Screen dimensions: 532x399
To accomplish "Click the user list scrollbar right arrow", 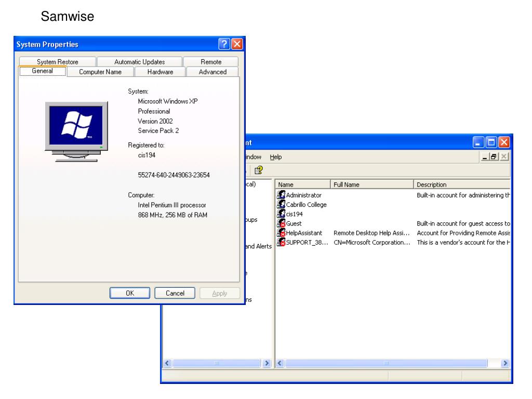I will (x=505, y=363).
